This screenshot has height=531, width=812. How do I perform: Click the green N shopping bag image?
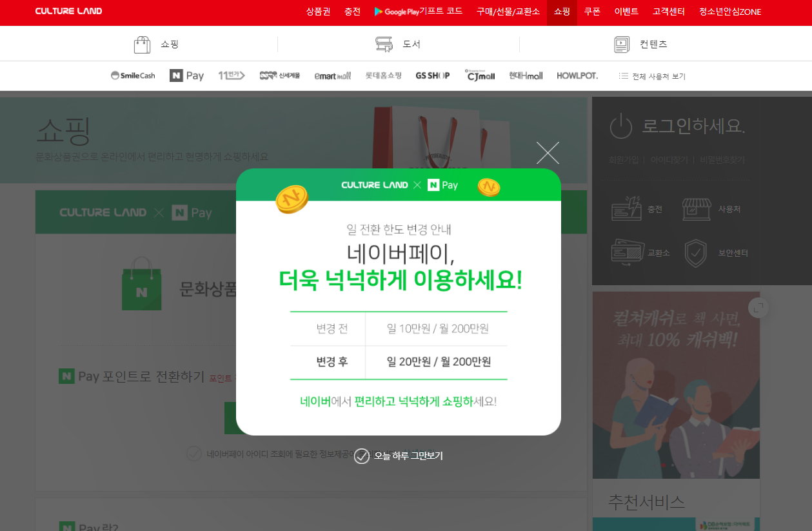[x=142, y=284]
